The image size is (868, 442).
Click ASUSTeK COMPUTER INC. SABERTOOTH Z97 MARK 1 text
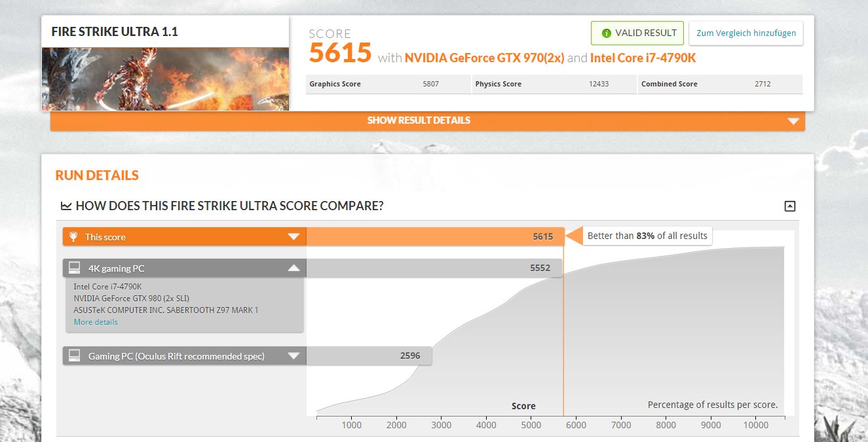pyautogui.click(x=166, y=310)
